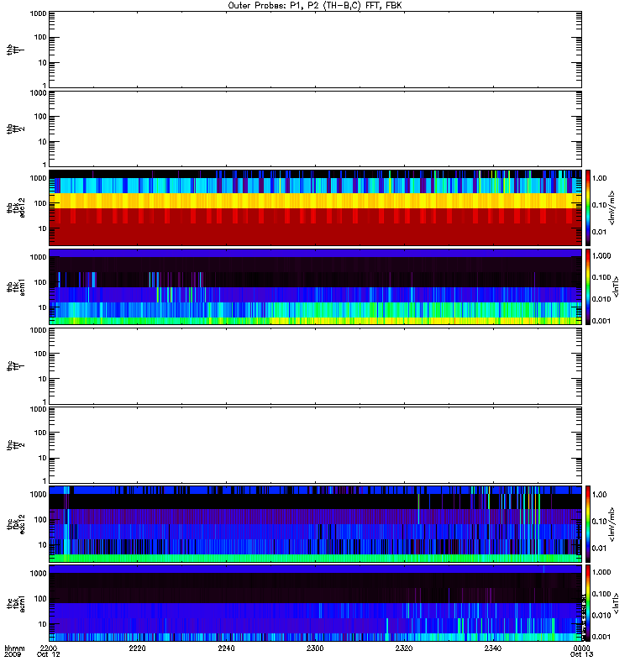Click the plot title "Outer Probes: P1, P2 (TH-B,C) FFT, FBK"
Screen dimensions: 630x672
click(x=314, y=6)
